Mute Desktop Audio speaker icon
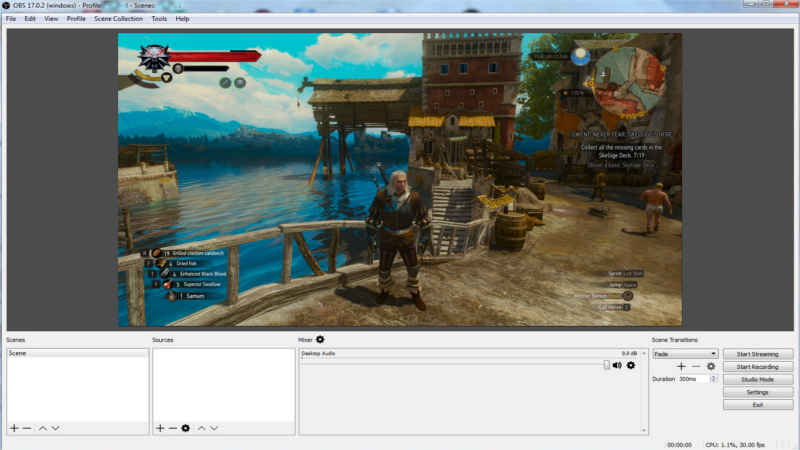800x450 pixels. click(x=617, y=365)
